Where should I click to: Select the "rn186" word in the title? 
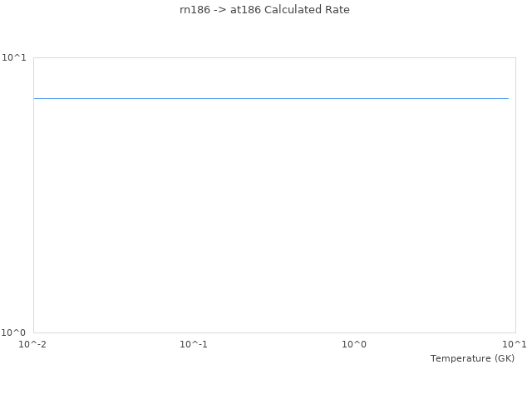click(x=196, y=10)
